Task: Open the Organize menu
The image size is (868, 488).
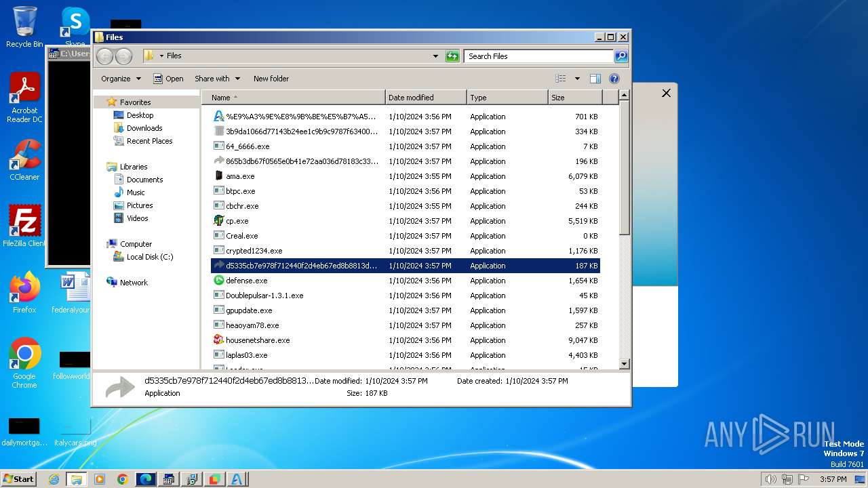Action: click(121, 79)
